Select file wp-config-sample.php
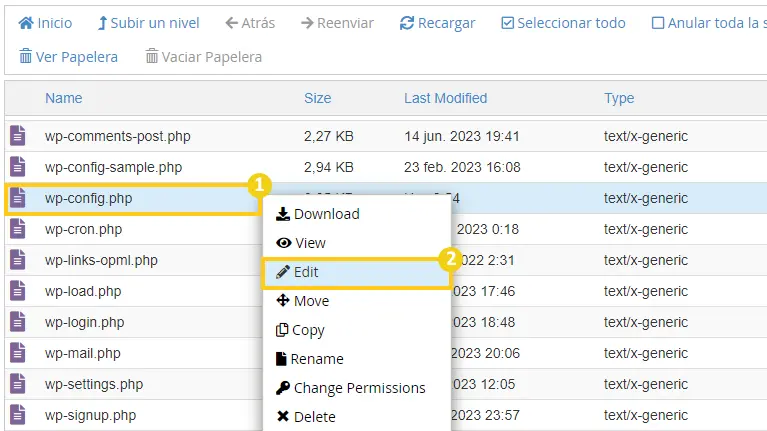The image size is (767, 431). 113,167
